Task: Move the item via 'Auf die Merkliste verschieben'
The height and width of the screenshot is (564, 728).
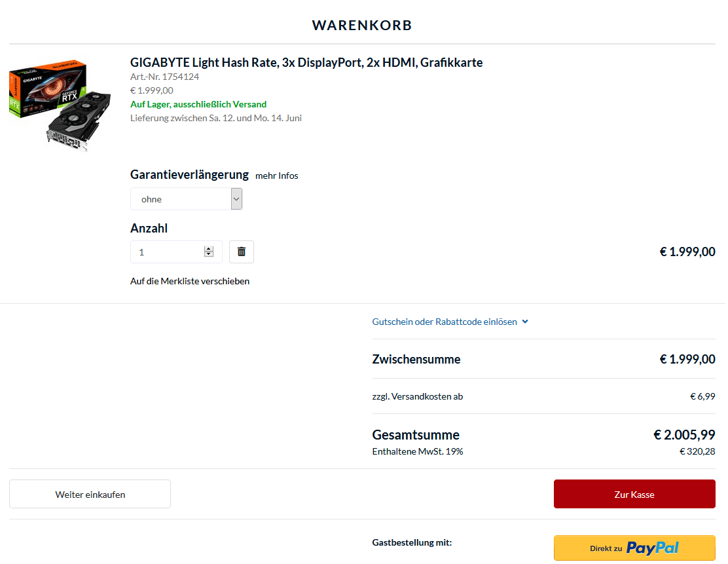Action: [x=190, y=282]
